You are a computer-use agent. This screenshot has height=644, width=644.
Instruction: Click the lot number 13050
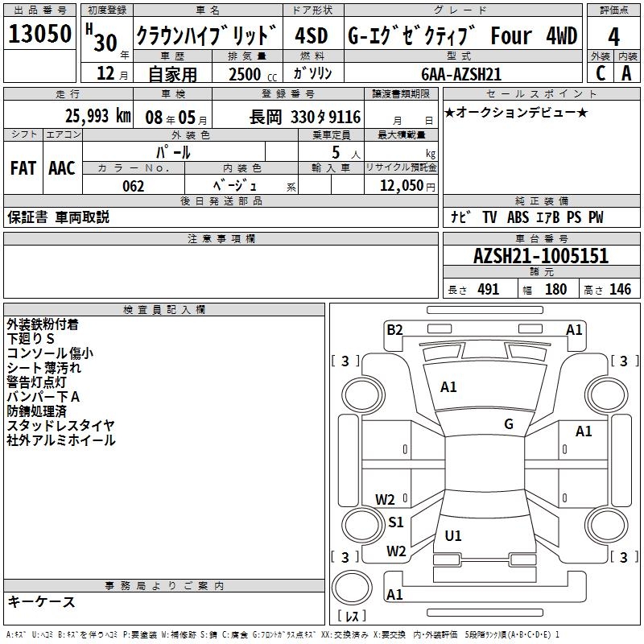(40, 35)
